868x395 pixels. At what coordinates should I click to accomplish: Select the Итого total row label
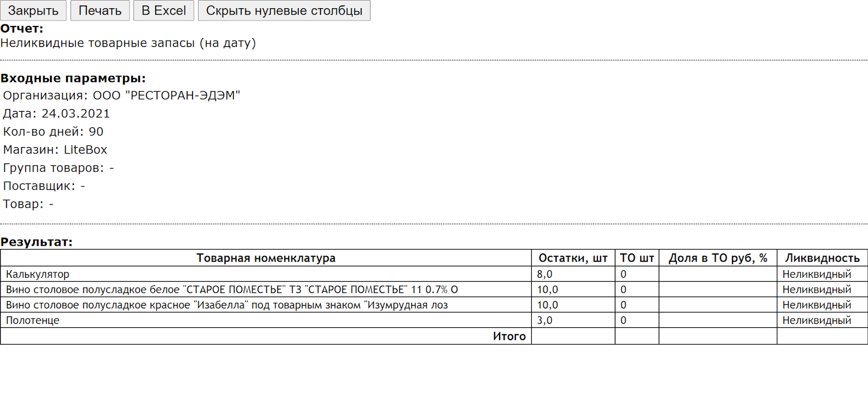[x=509, y=336]
